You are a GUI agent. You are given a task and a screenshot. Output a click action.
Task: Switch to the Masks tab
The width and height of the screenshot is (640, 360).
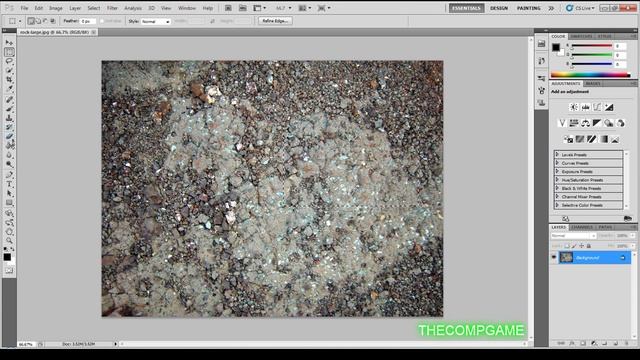coord(593,83)
